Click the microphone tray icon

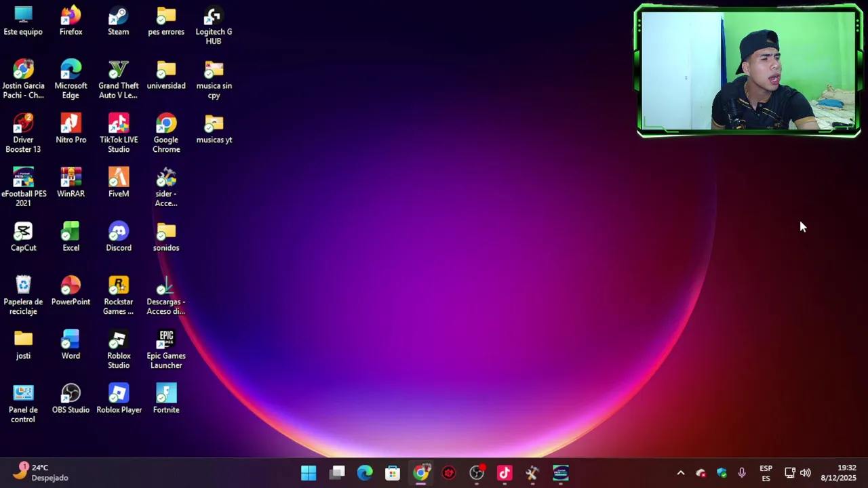point(742,473)
